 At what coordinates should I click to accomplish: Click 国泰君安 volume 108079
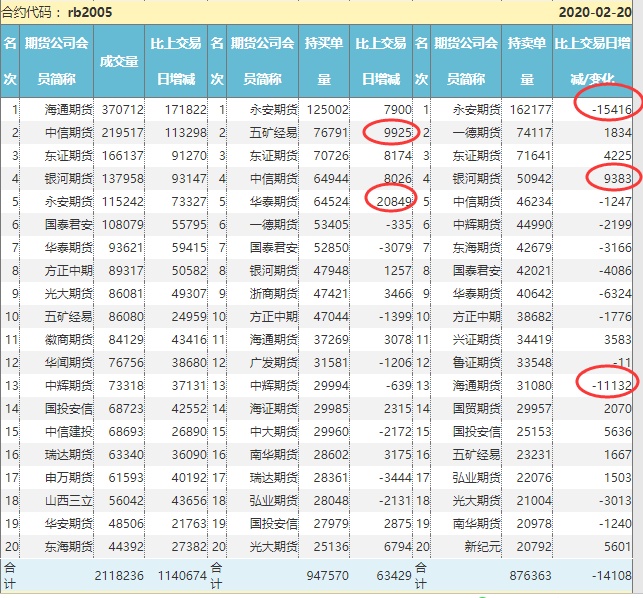coord(123,224)
